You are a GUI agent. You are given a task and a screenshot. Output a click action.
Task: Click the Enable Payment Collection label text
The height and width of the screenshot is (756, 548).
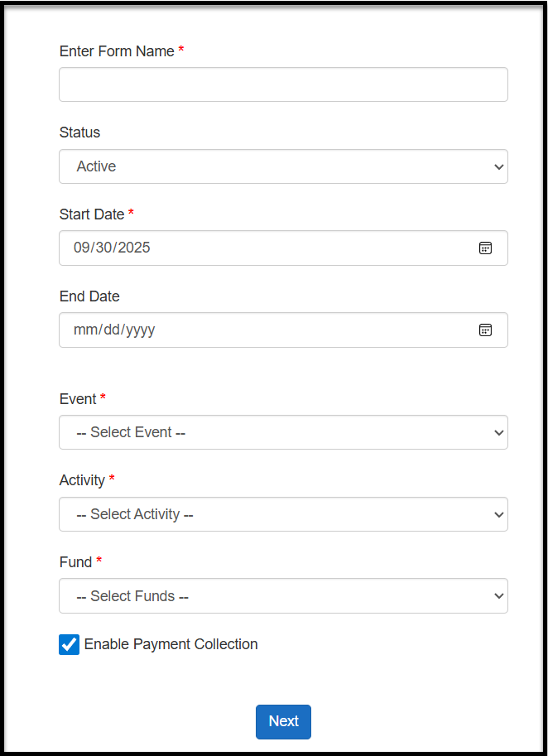(x=171, y=644)
